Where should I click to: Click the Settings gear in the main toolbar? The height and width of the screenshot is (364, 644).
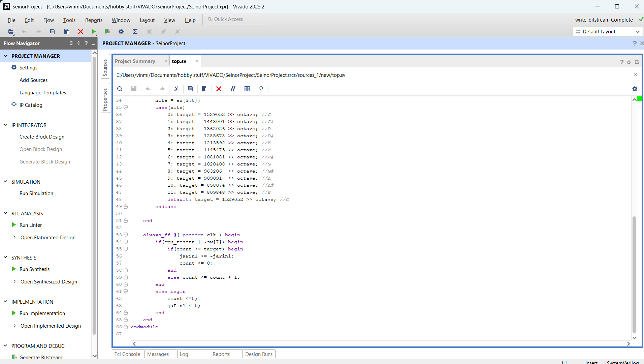click(121, 31)
